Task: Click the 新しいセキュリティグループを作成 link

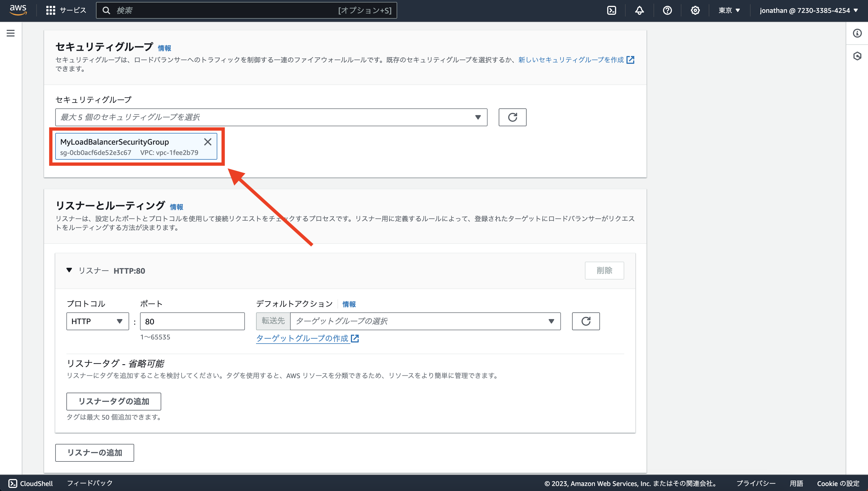Action: click(x=569, y=60)
